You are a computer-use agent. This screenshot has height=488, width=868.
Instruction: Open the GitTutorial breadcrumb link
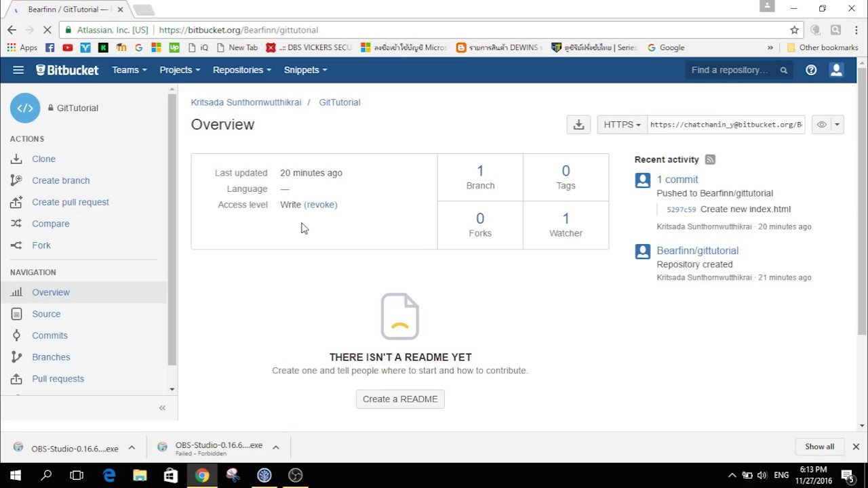340,102
